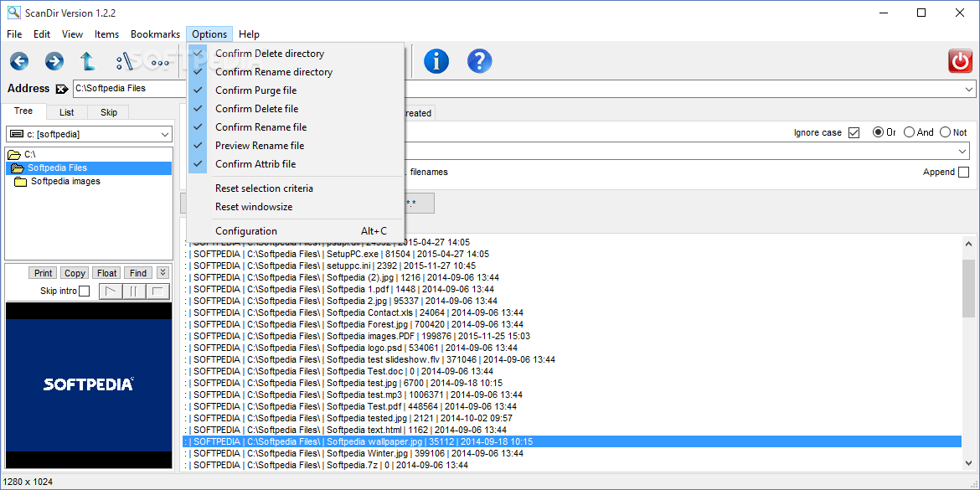Click the Copy button
980x490 pixels.
75,273
